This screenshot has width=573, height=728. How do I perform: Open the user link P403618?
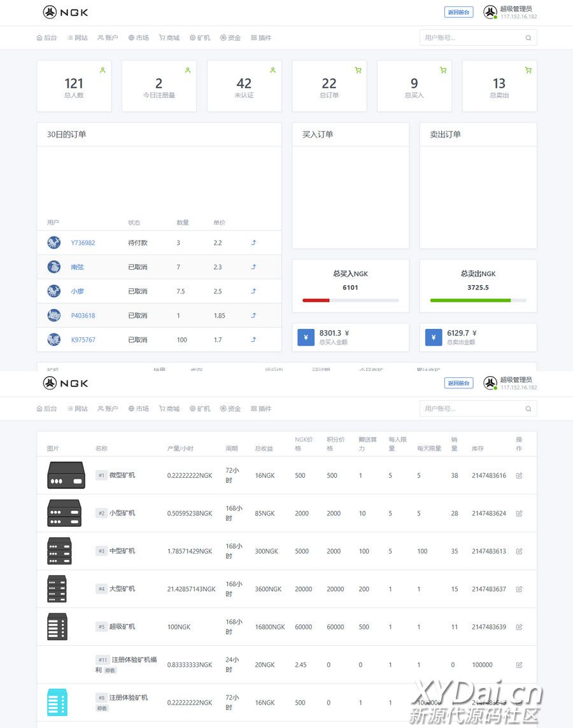(83, 316)
